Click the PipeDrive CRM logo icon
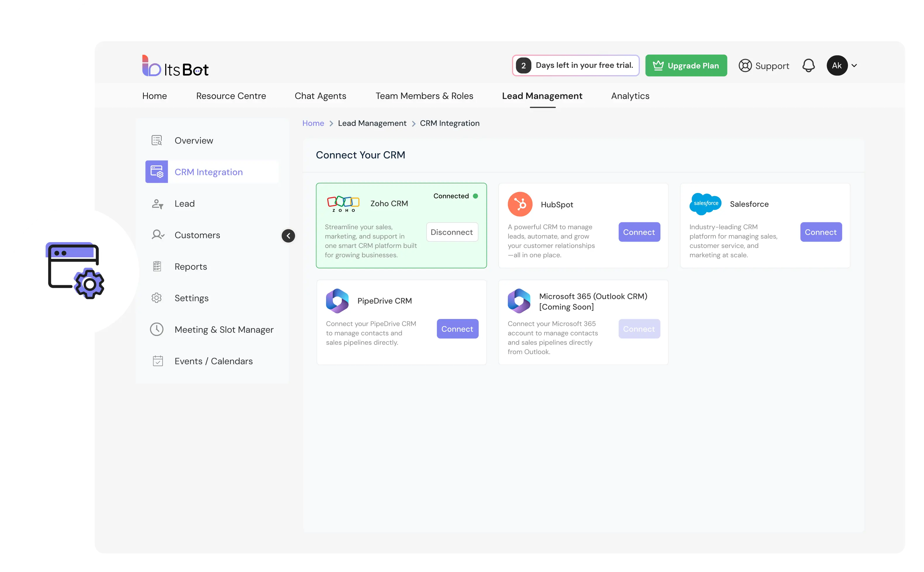924x572 pixels. pos(337,301)
